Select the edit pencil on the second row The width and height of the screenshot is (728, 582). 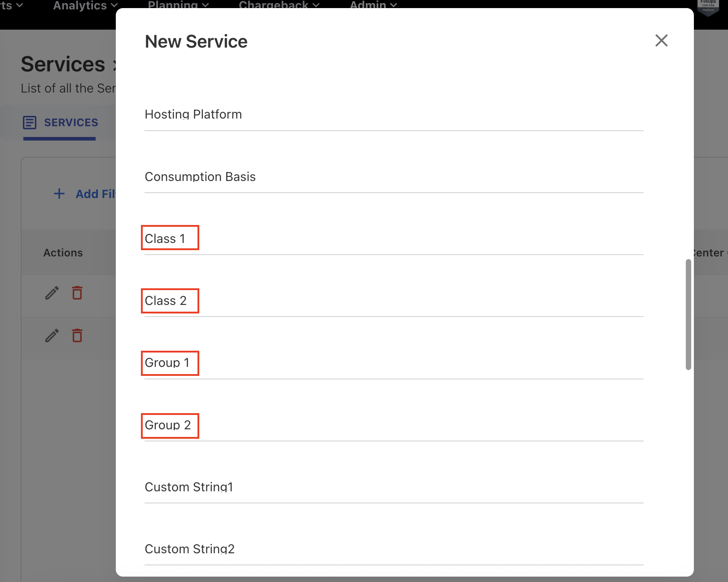coord(52,335)
